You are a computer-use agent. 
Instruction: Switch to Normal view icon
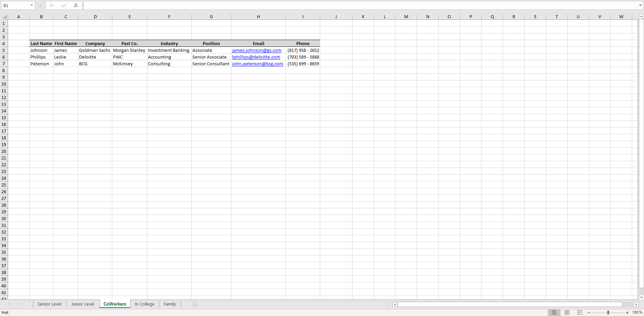pyautogui.click(x=554, y=313)
